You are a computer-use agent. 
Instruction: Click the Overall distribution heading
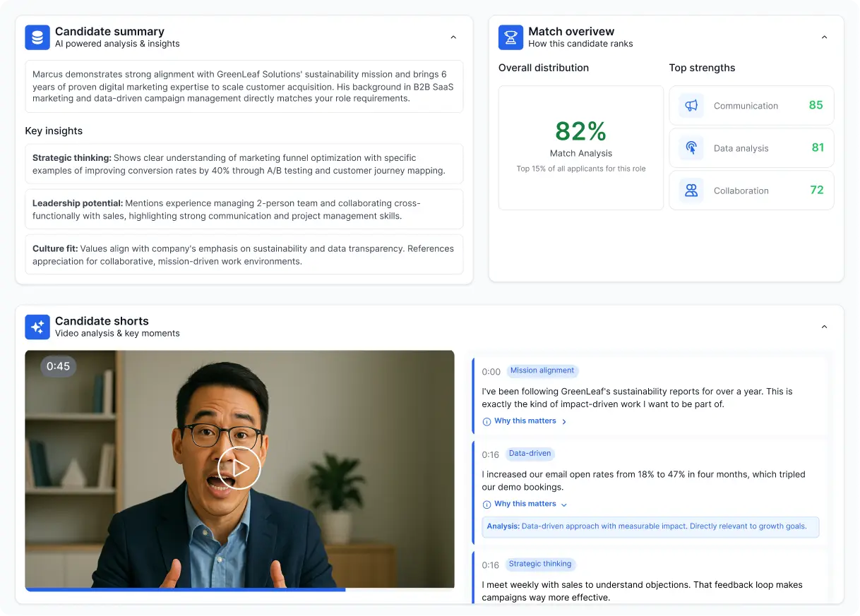[544, 68]
